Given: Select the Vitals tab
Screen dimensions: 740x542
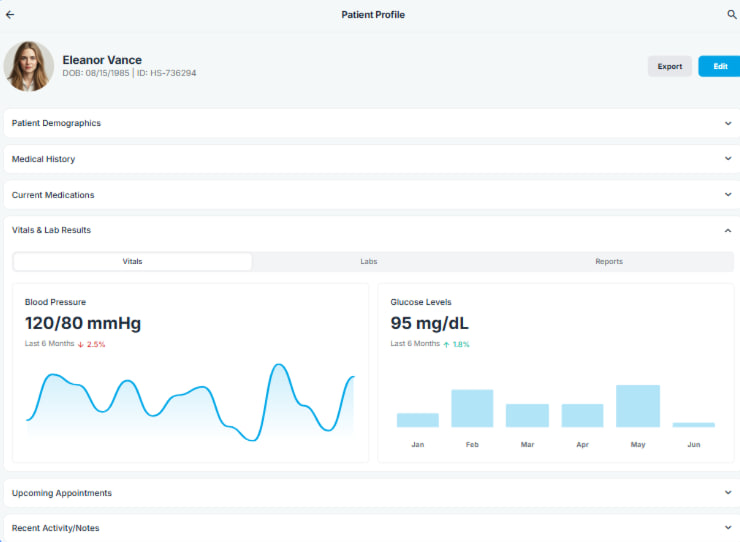Looking at the screenshot, I should (133, 262).
